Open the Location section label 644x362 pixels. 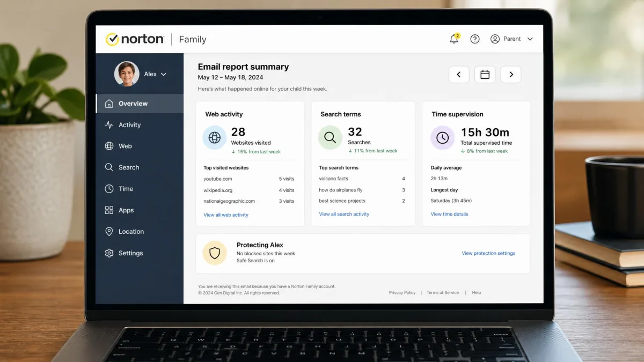pyautogui.click(x=131, y=232)
